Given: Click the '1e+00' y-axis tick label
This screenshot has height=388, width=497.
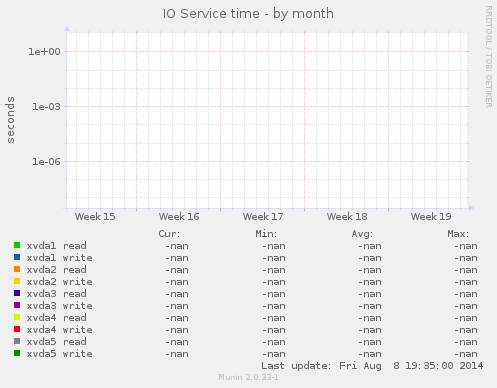Looking at the screenshot, I should [44, 52].
